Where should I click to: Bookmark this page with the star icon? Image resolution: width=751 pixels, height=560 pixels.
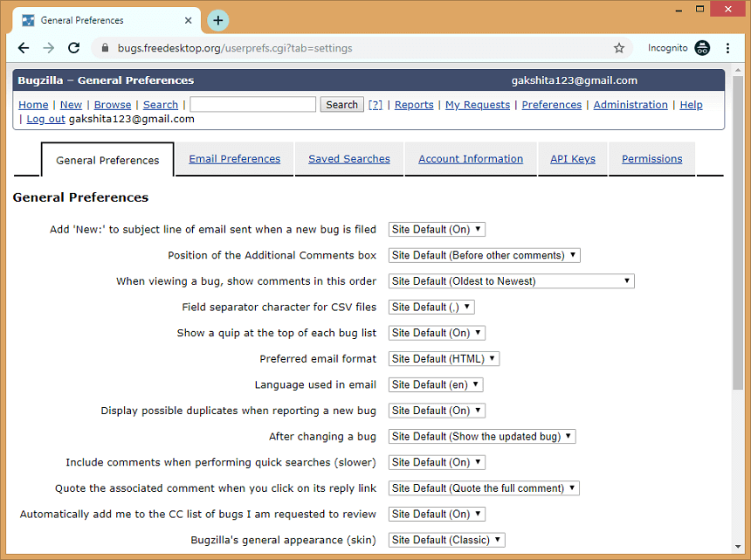click(x=619, y=48)
